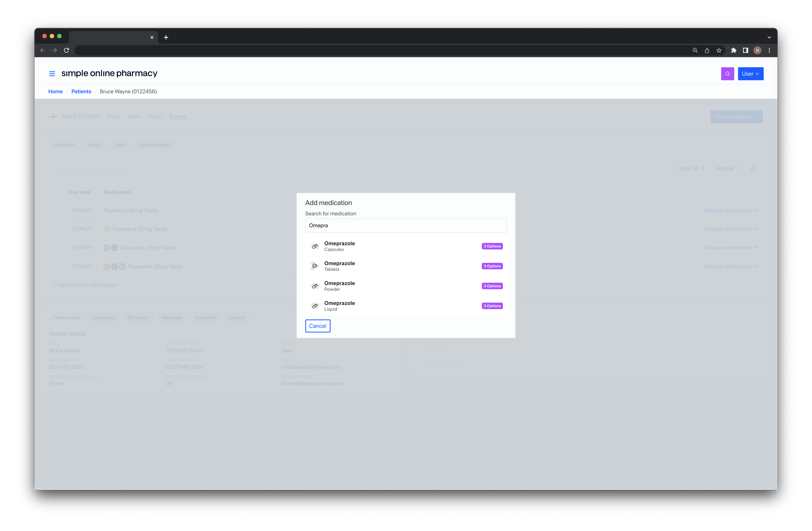Reload the page in the browser
The height and width of the screenshot is (531, 812).
click(x=66, y=51)
